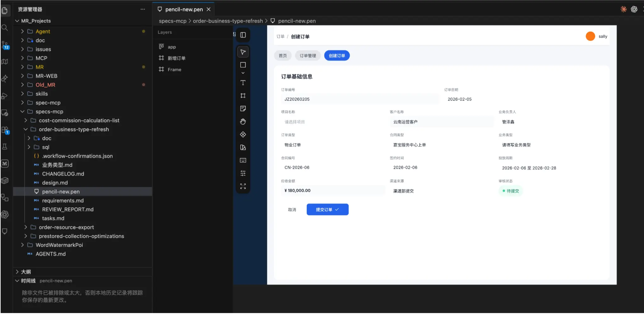Click the 订单管理 tab in the design
This screenshot has width=644, height=314.
coord(308,56)
